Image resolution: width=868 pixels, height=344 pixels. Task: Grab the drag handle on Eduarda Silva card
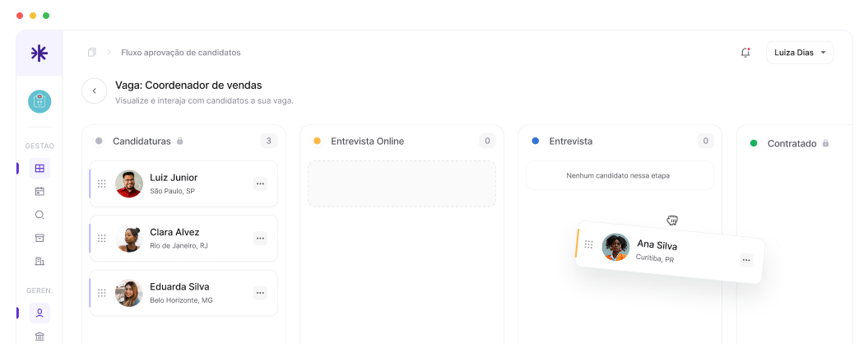(x=102, y=293)
